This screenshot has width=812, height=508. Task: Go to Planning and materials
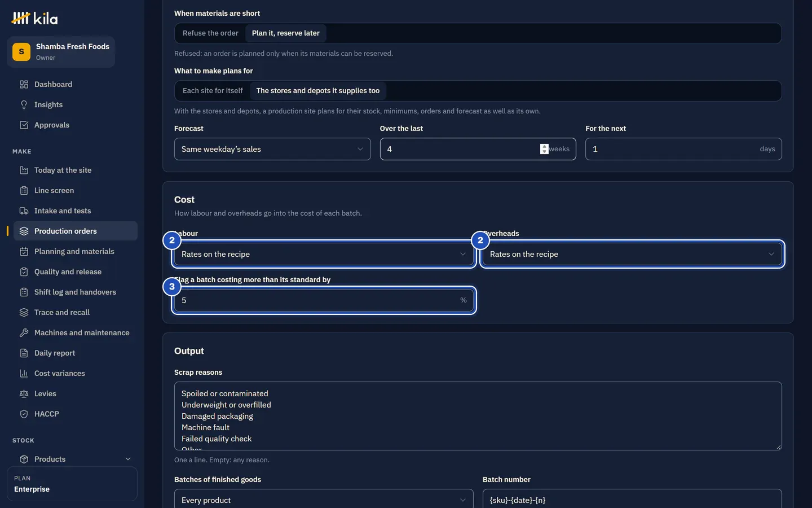[x=76, y=252]
